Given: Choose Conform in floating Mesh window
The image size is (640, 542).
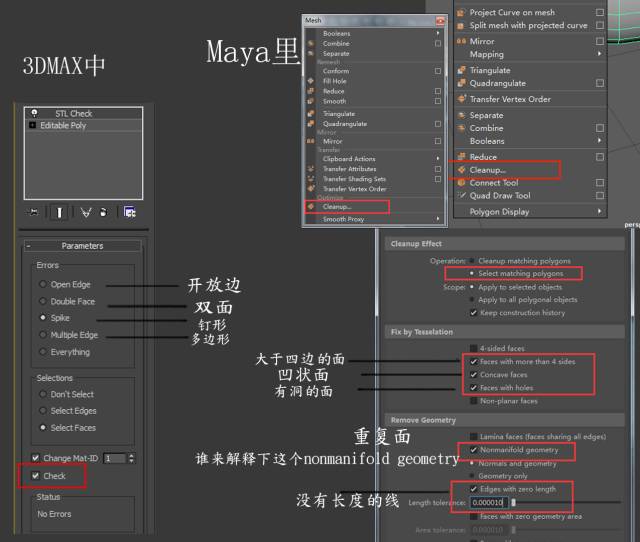Looking at the screenshot, I should click(x=336, y=71).
